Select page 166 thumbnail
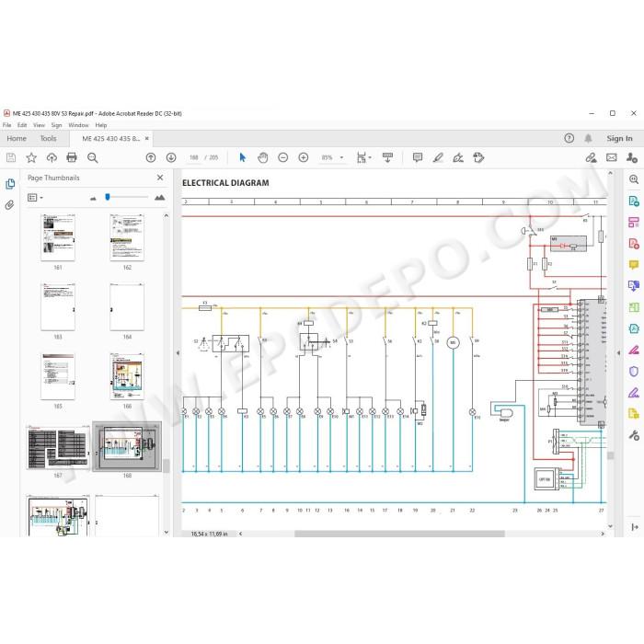The height and width of the screenshot is (644, 644). click(127, 375)
